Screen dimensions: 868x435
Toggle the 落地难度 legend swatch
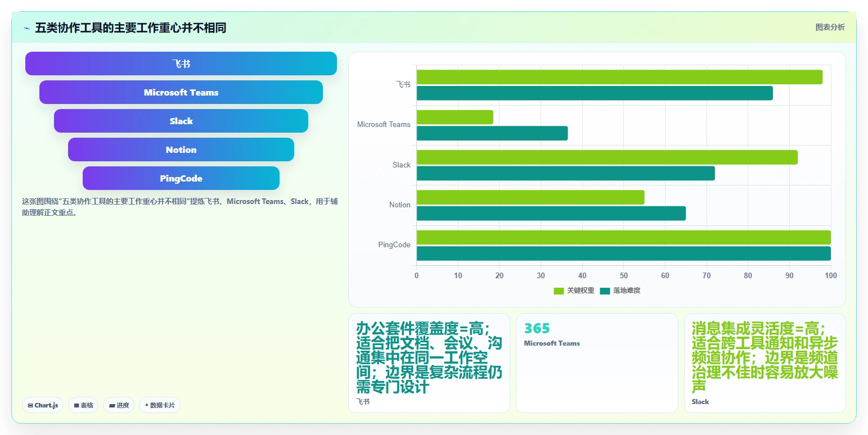605,291
